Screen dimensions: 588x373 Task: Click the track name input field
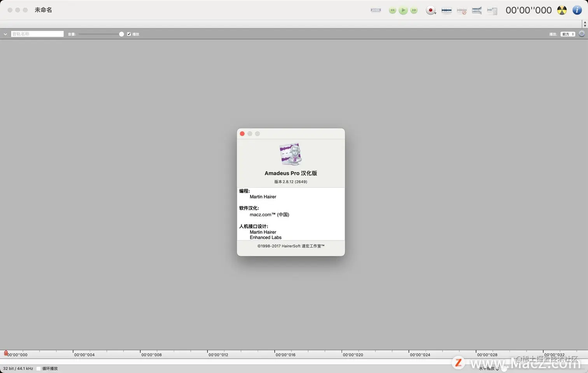click(37, 34)
